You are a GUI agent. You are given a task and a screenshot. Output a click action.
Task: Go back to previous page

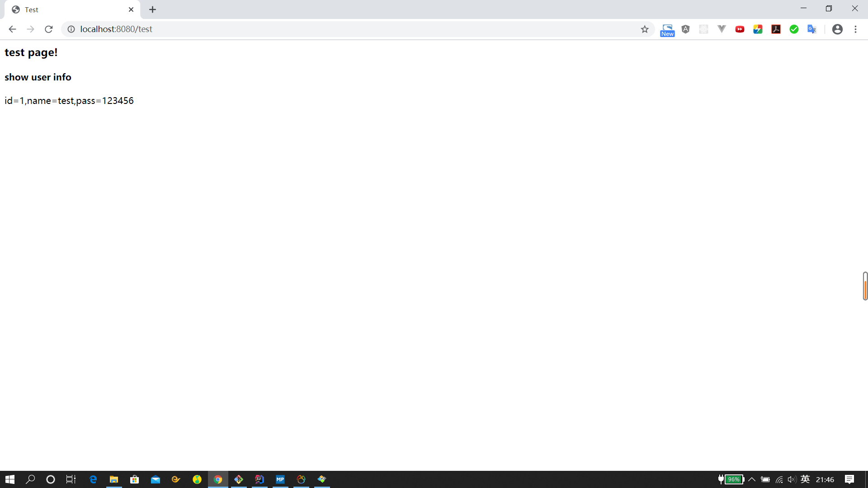[x=12, y=29]
